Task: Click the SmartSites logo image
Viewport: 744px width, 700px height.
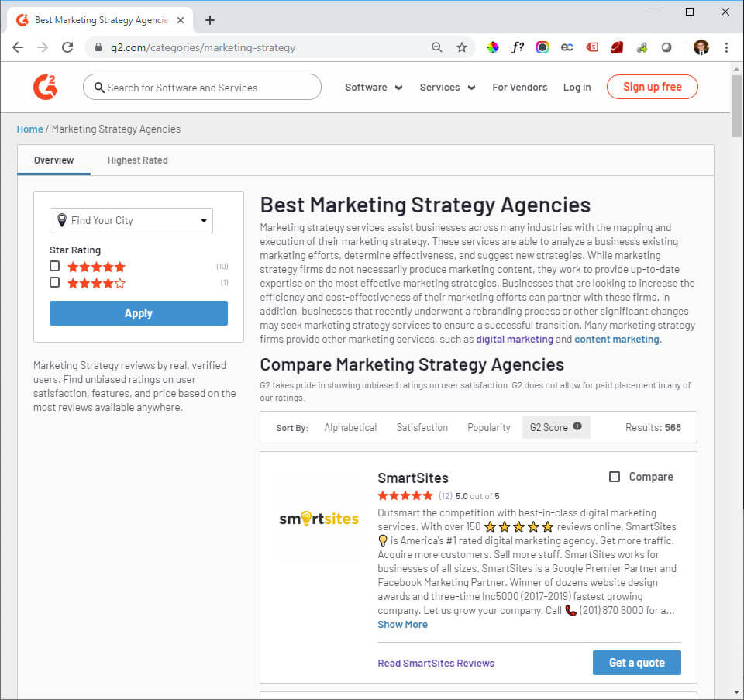Action: point(319,519)
